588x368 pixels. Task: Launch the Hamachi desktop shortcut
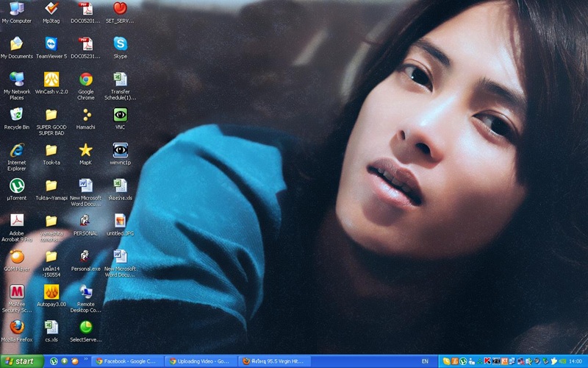click(x=86, y=118)
